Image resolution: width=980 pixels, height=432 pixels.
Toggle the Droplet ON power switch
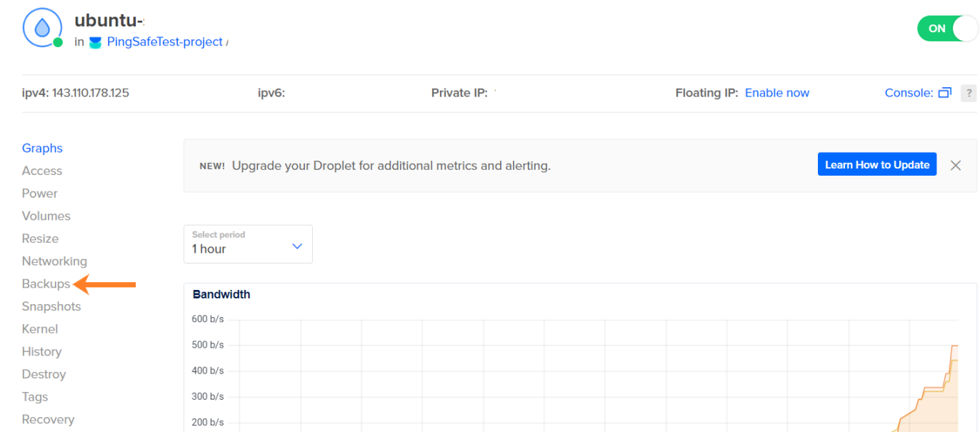pos(946,29)
